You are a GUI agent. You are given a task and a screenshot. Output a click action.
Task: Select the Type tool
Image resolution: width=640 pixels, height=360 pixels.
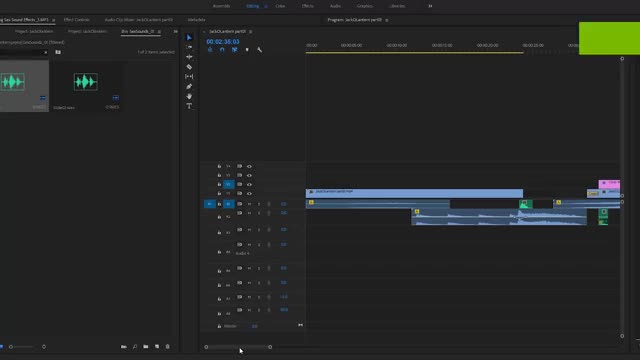pyautogui.click(x=189, y=106)
